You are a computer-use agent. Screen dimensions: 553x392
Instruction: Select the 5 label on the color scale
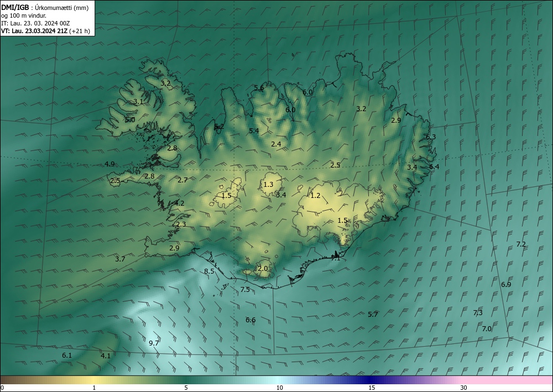(186, 388)
